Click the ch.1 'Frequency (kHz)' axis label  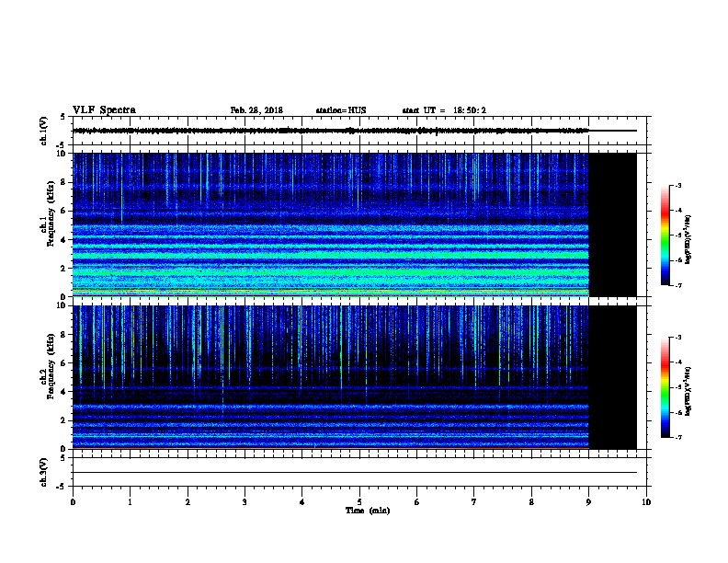click(x=51, y=213)
